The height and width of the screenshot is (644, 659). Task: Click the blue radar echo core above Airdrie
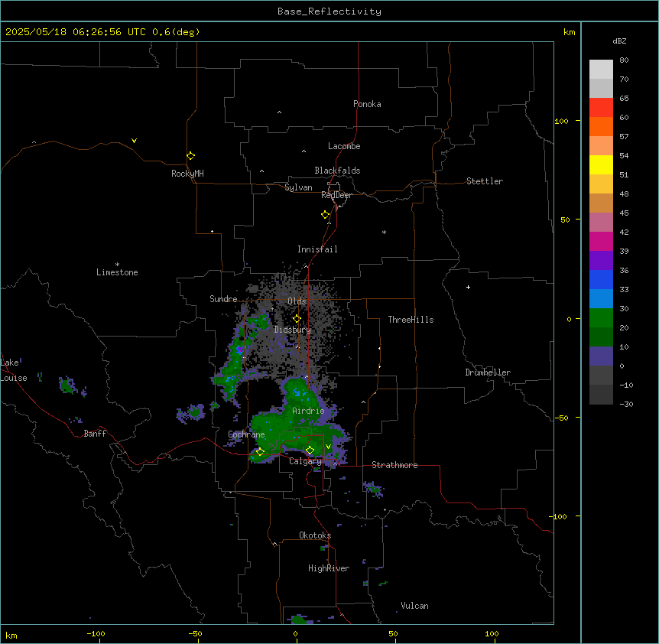297,393
